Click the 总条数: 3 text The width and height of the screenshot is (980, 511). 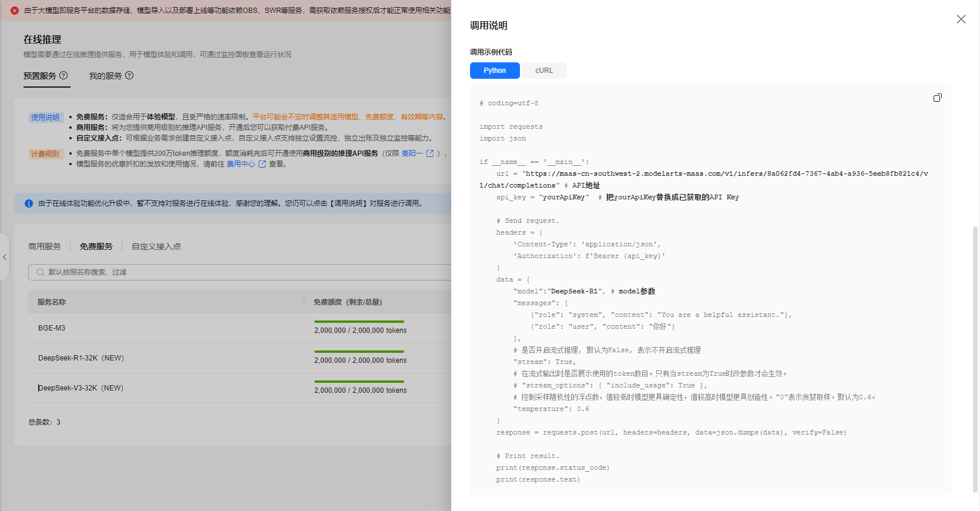44,422
